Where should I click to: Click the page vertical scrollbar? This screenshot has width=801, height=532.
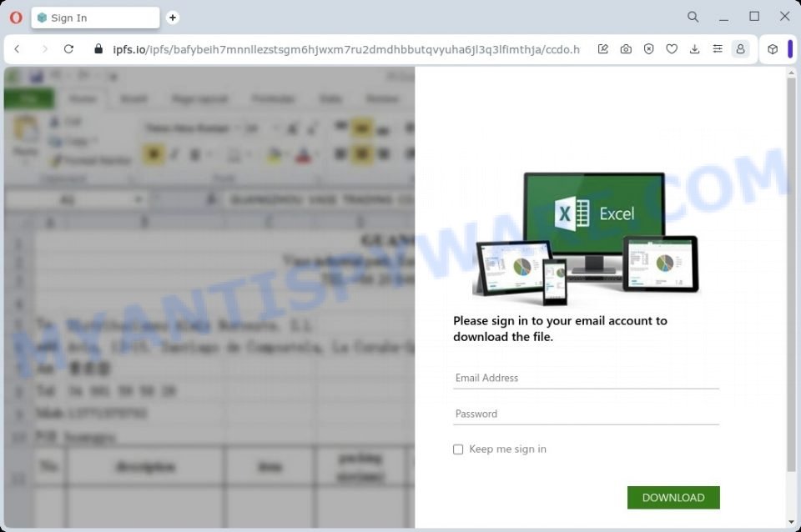(x=791, y=276)
